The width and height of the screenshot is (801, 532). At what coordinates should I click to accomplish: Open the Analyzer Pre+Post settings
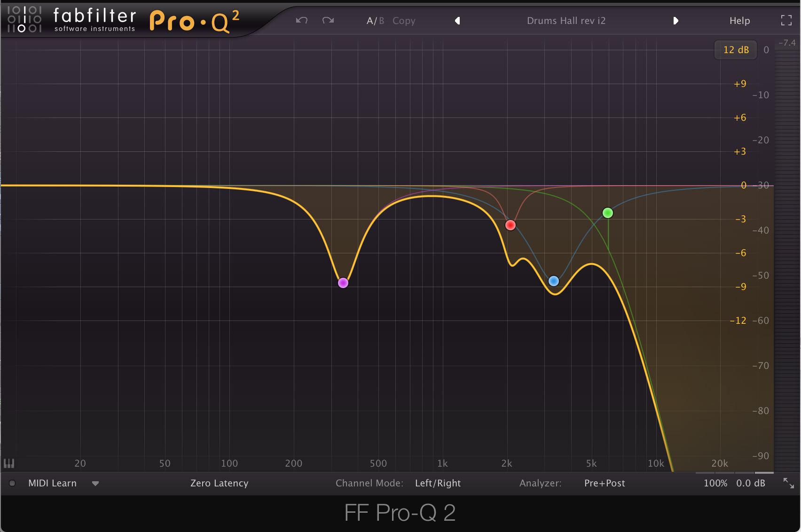coord(605,483)
